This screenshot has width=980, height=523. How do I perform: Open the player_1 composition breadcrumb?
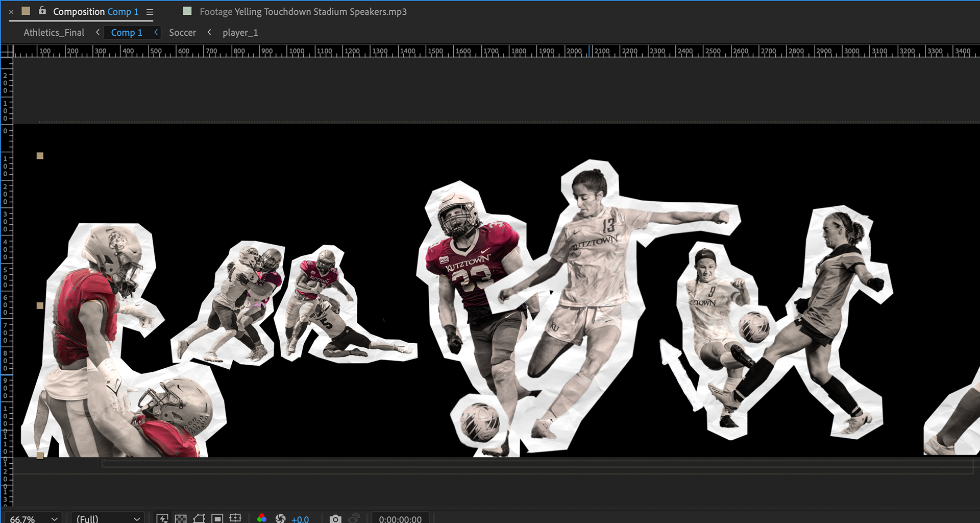coord(240,32)
